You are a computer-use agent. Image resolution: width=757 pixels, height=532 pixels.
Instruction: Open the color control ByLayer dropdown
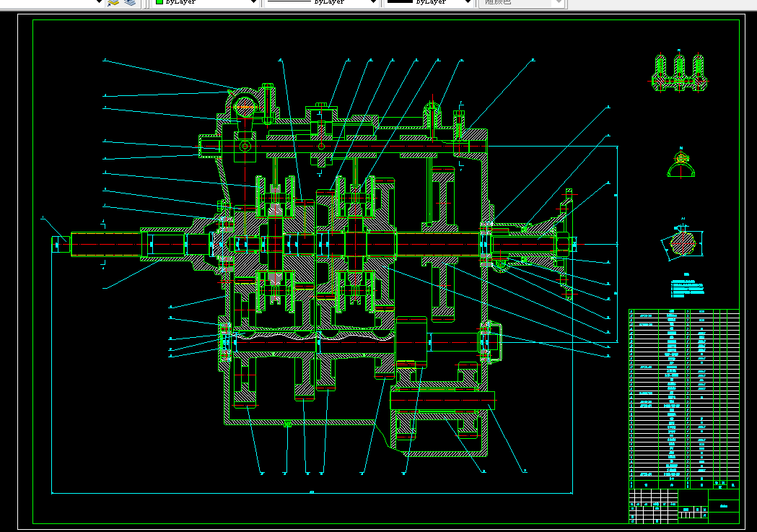pyautogui.click(x=206, y=2)
